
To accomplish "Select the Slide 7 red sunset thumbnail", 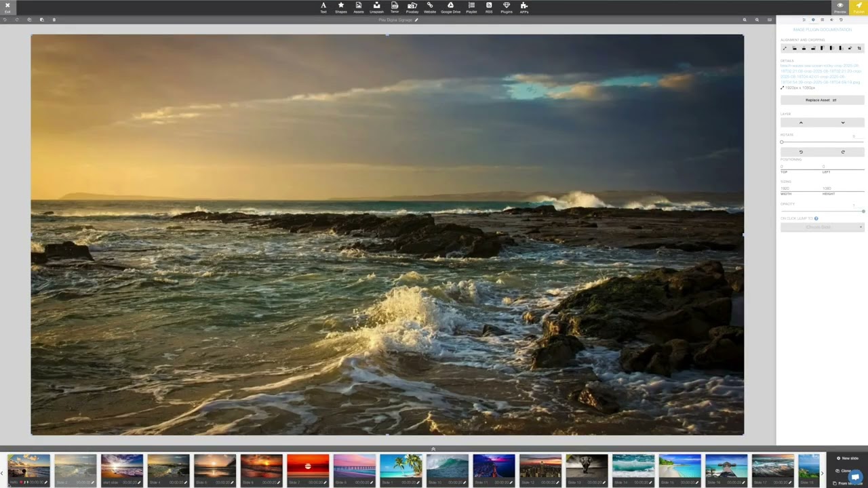I will click(308, 470).
